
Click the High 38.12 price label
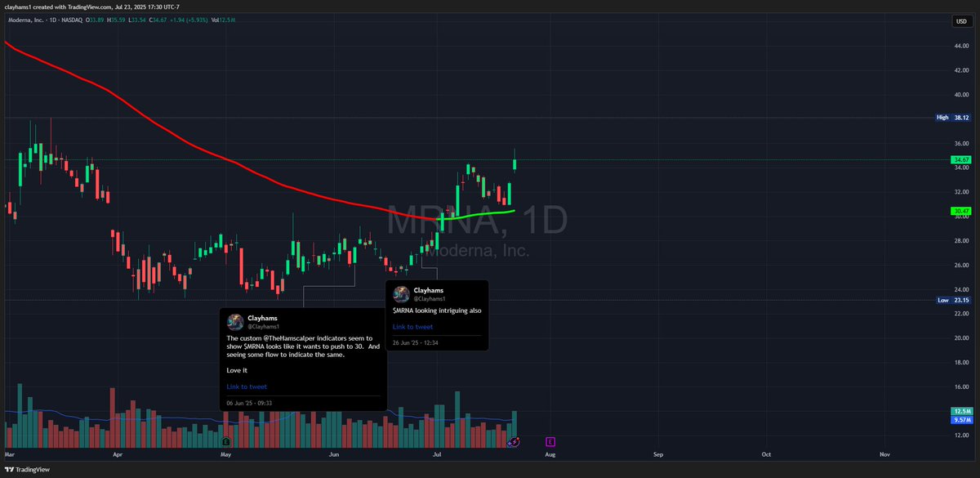954,118
